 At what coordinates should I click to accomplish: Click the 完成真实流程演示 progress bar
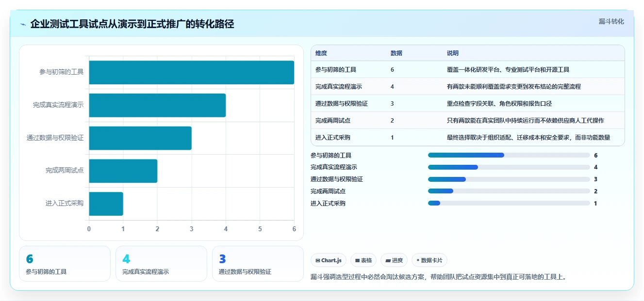pos(509,167)
